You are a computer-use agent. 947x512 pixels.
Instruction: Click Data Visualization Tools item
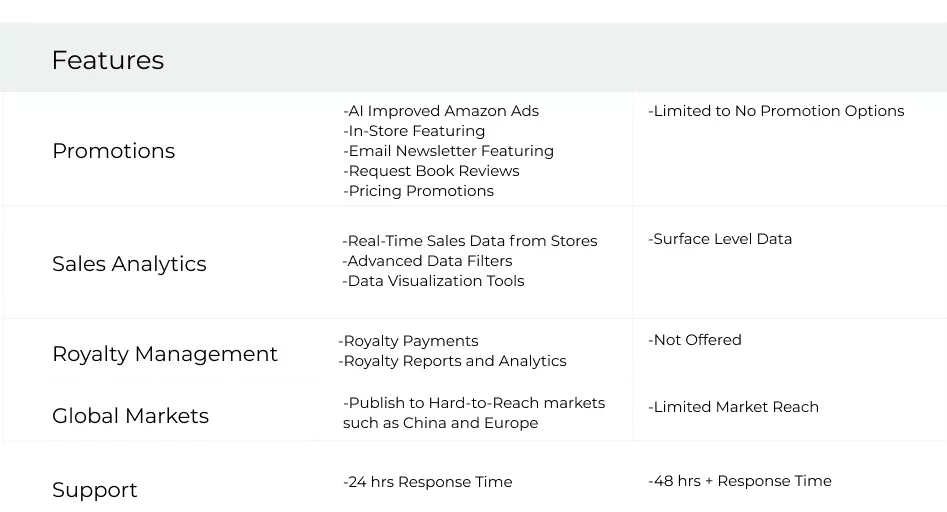433,281
